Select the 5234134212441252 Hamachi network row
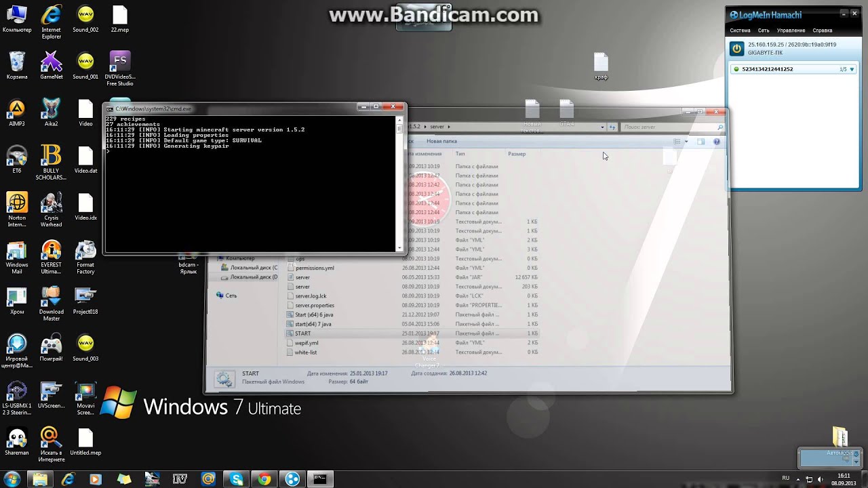The width and height of the screenshot is (868, 488). pyautogui.click(x=794, y=69)
